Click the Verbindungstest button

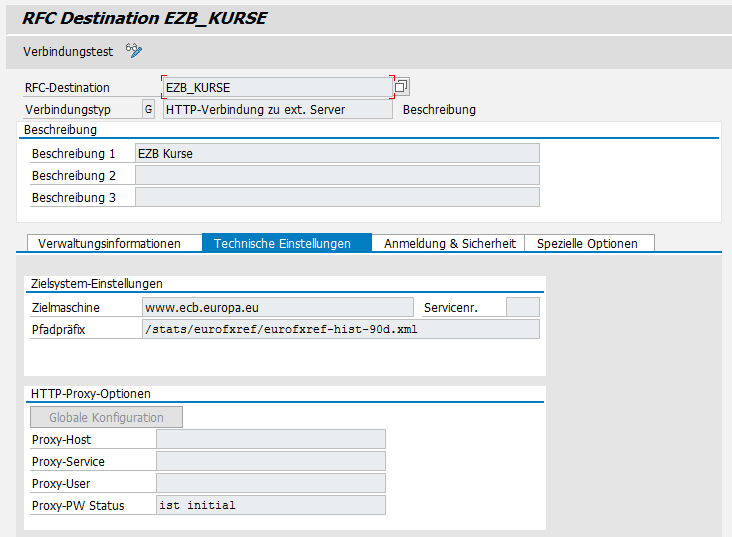tap(68, 51)
